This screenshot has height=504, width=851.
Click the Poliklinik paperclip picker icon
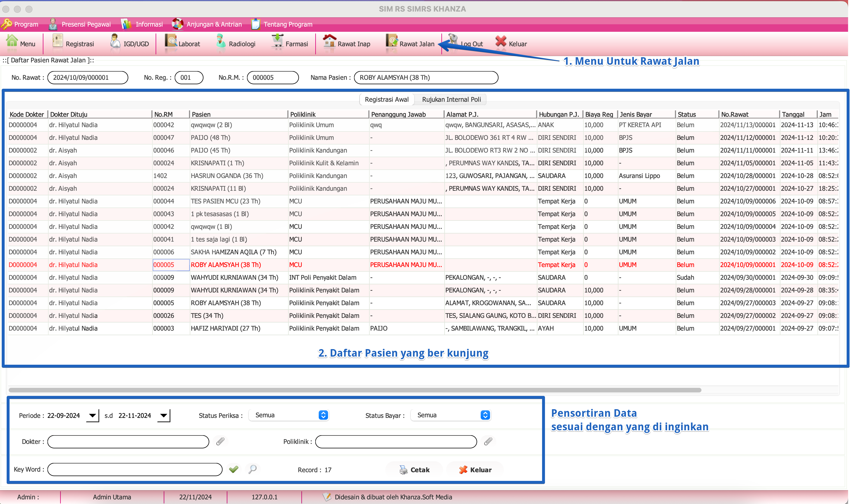[488, 441]
